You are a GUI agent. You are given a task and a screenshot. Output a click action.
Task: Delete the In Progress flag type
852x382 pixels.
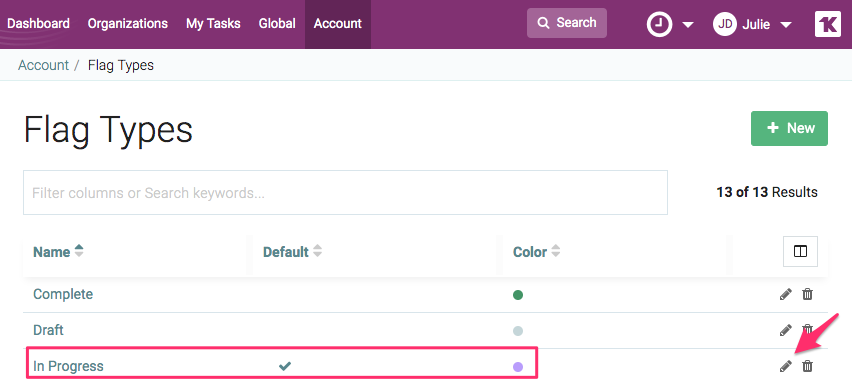tap(808, 366)
